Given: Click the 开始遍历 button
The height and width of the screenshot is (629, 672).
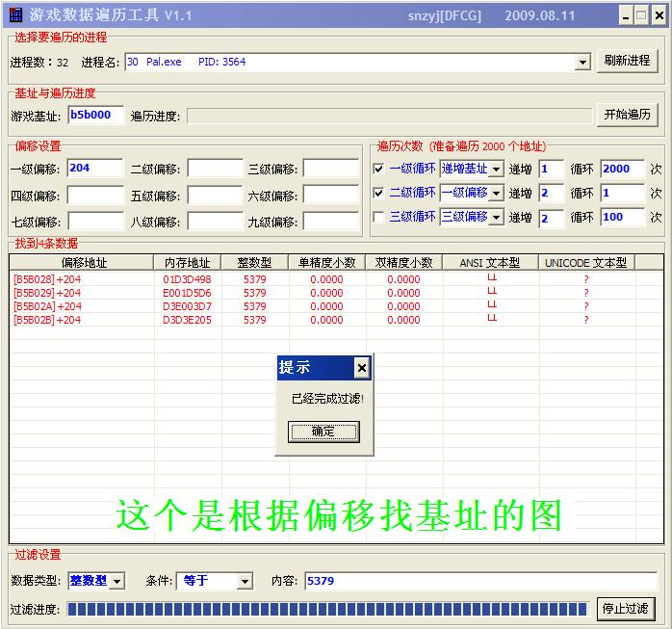Looking at the screenshot, I should pos(627,115).
